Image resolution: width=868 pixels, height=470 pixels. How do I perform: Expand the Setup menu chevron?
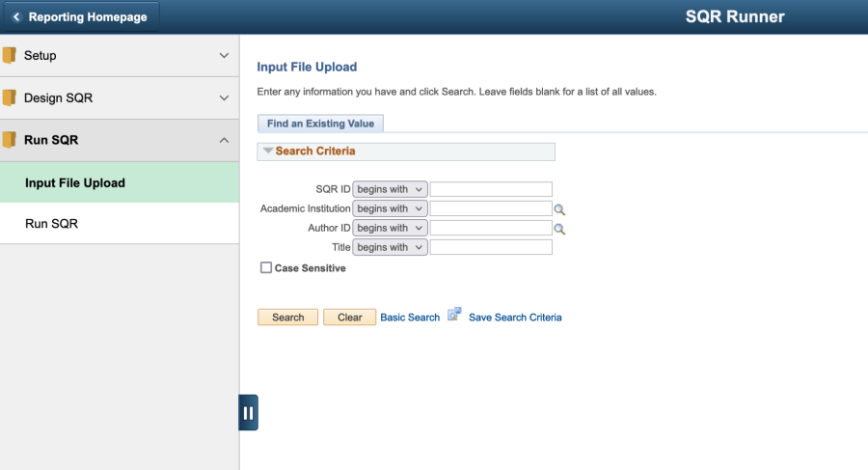(224, 55)
